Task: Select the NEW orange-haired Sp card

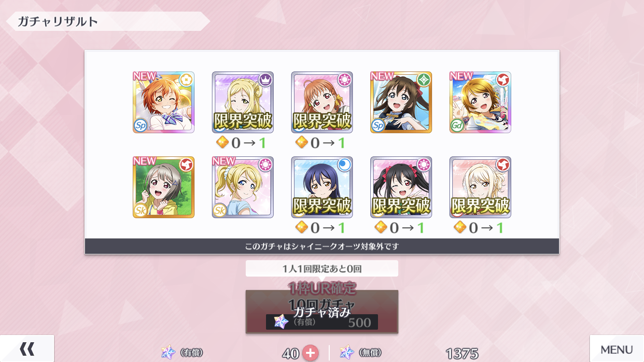Action: 164,102
